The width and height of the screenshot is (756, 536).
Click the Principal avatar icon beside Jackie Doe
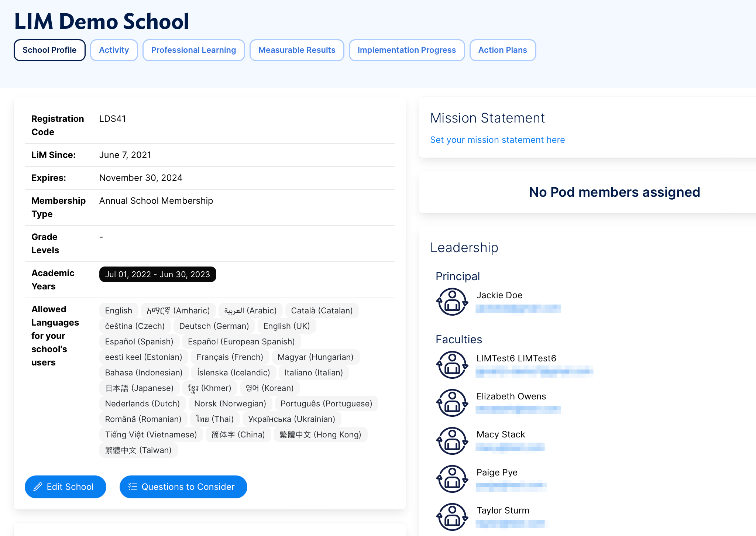pyautogui.click(x=452, y=301)
